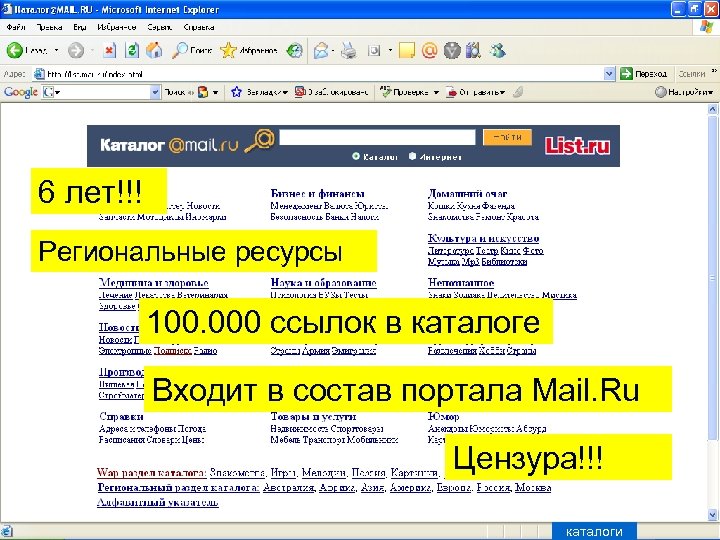Click the Москва regional link
720x540 pixels.
[x=533, y=487]
